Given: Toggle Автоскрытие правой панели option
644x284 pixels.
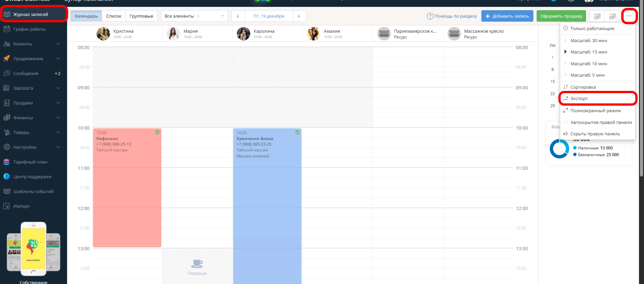Looking at the screenshot, I should click(601, 122).
